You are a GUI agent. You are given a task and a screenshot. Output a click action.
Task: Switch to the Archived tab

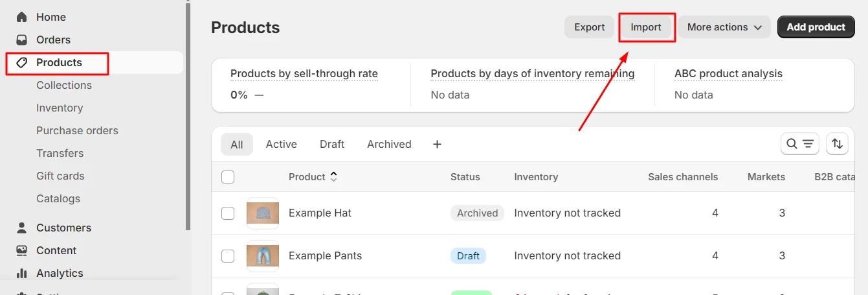point(389,144)
